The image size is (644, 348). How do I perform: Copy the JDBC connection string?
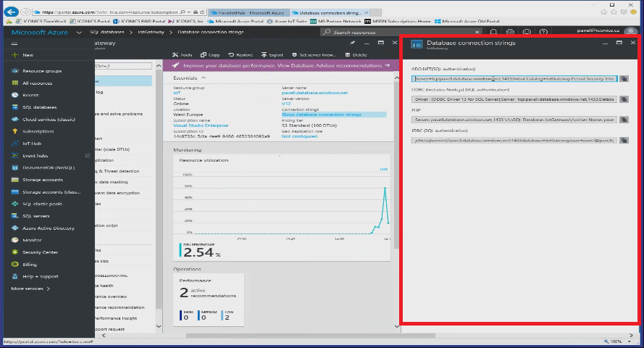(x=624, y=140)
